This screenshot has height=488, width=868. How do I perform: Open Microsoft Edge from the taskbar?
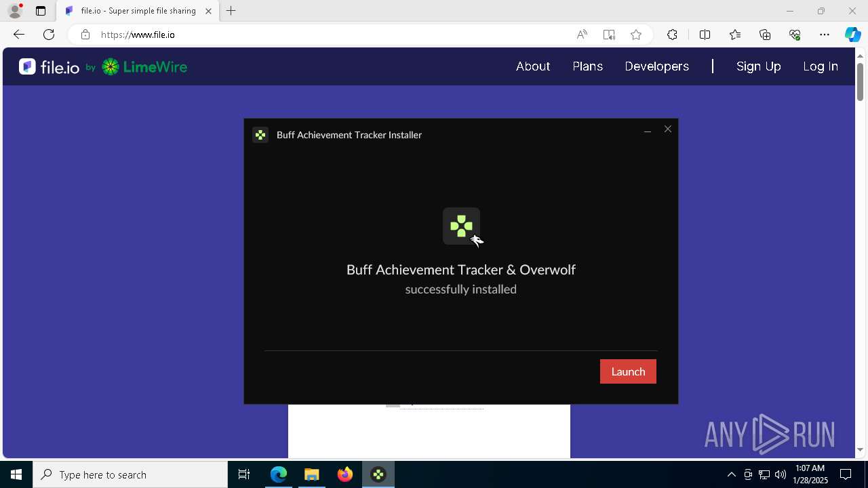point(279,474)
